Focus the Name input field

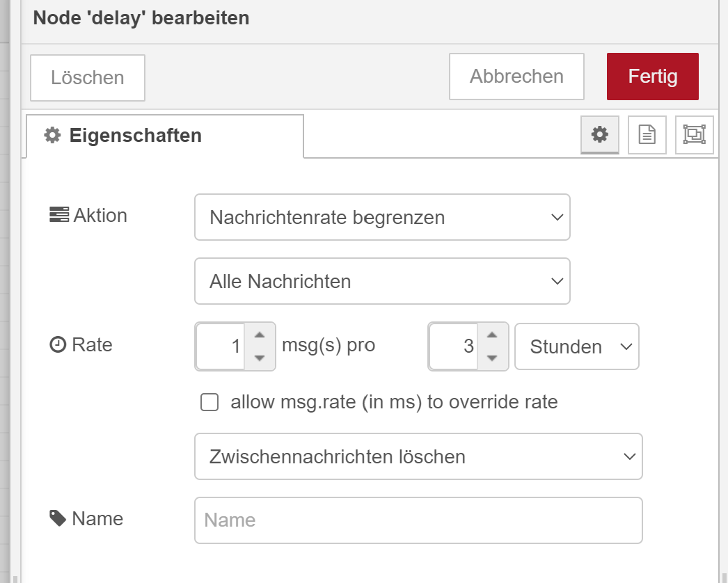click(418, 520)
